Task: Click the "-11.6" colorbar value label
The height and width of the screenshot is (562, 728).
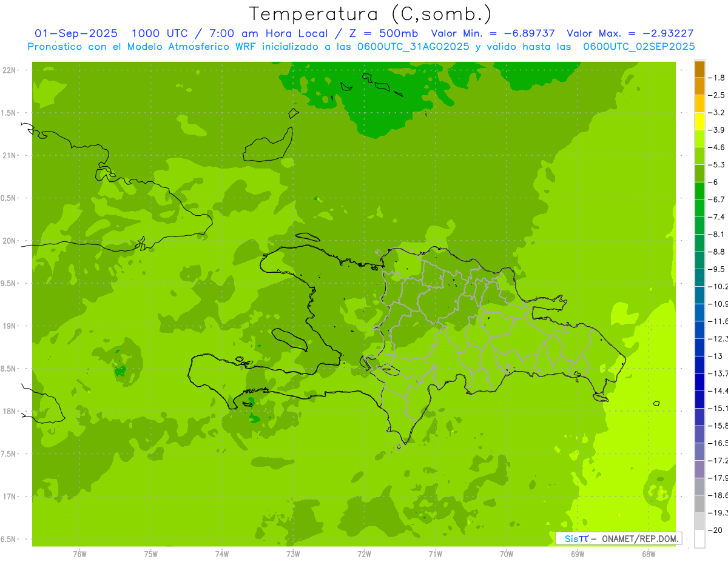Action: 718,321
